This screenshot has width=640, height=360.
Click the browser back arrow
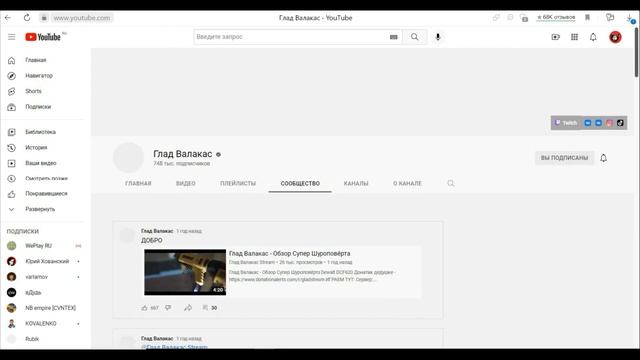point(8,18)
